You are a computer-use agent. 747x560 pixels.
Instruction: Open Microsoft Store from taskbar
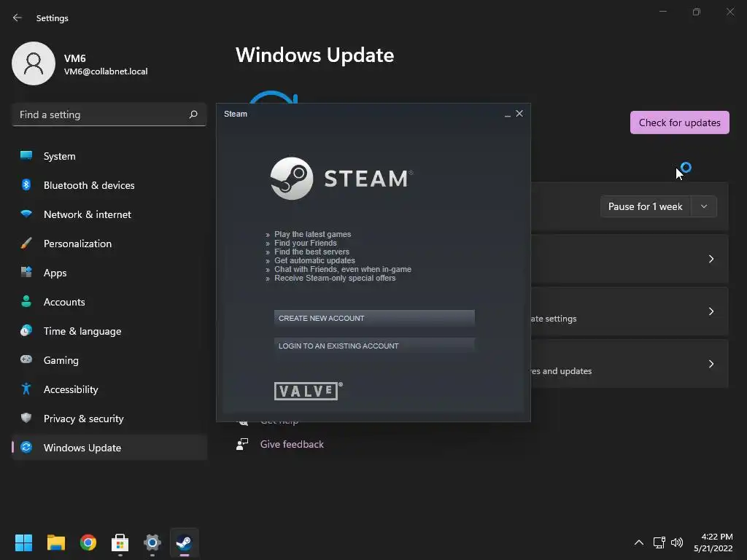point(120,542)
